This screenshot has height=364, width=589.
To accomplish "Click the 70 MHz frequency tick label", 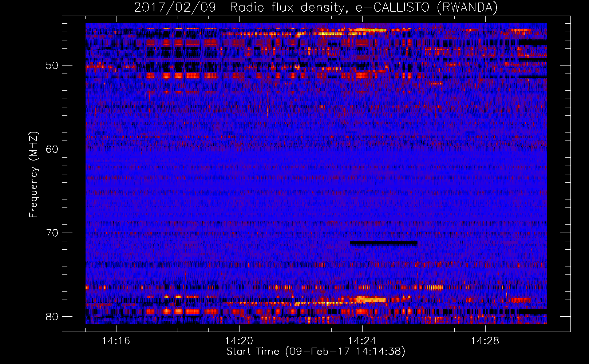I will [52, 233].
